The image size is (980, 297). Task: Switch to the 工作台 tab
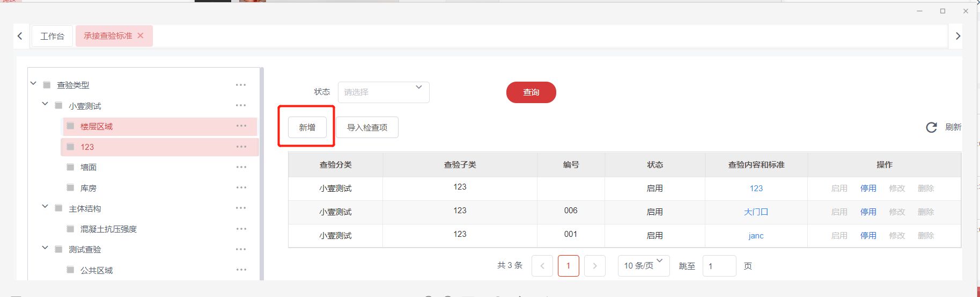coord(52,36)
